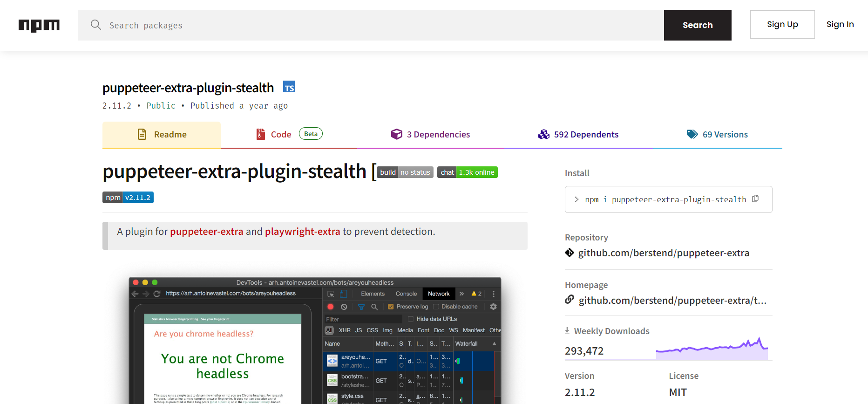
Task: Click the DevTools screenshot image
Action: click(315, 340)
